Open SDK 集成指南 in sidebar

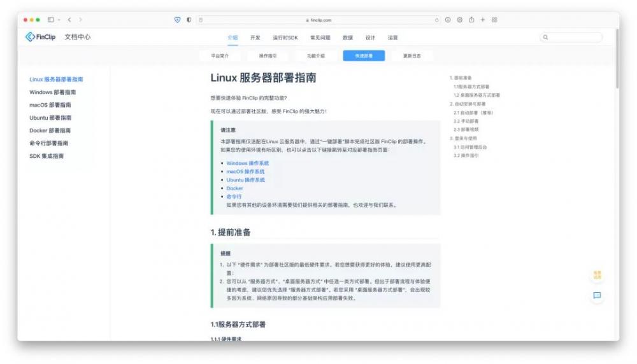pyautogui.click(x=47, y=156)
